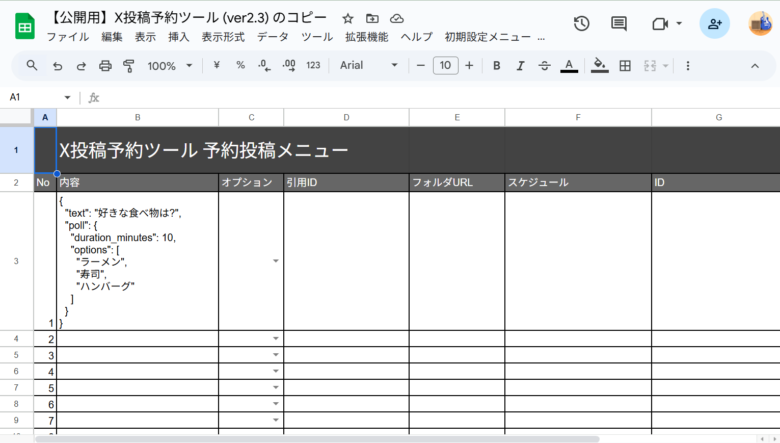Open the name box dropdown arrow
Viewport: 780px width, 443px height.
(x=67, y=97)
